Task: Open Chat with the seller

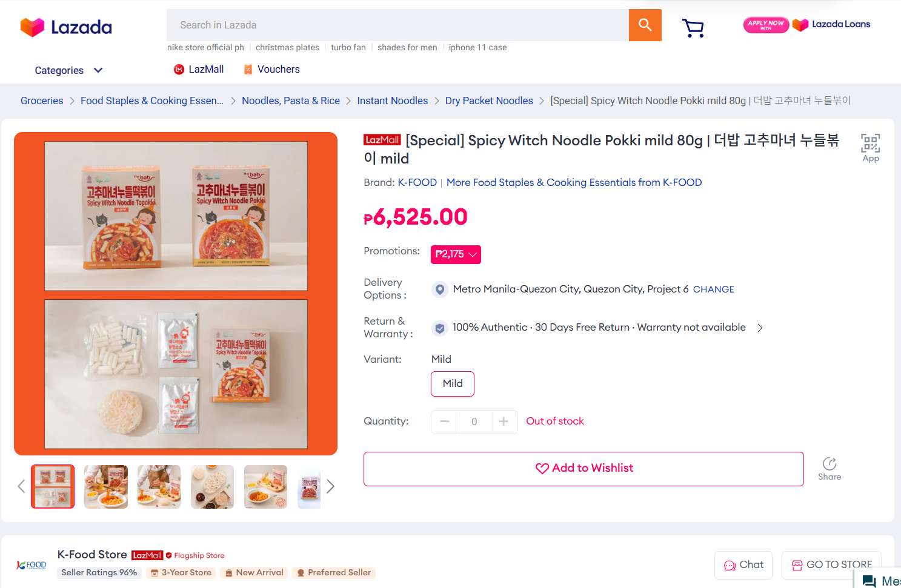Action: [743, 565]
